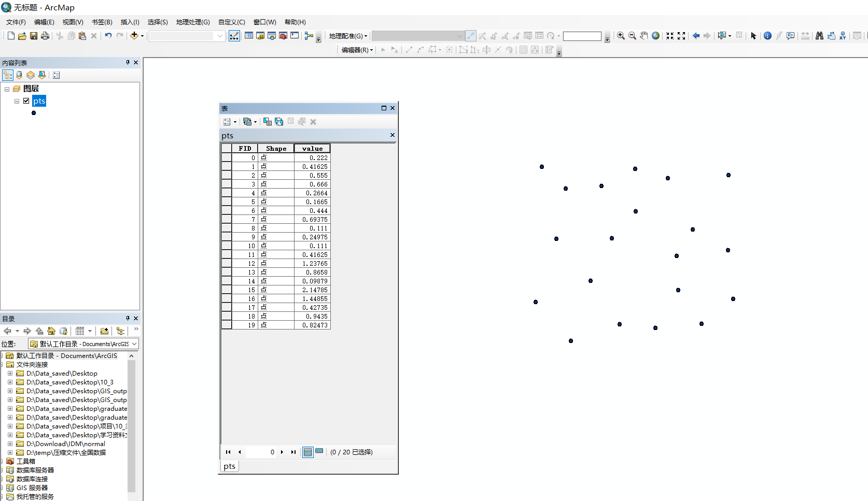868x501 pixels.
Task: Click the record number input field
Action: click(x=261, y=452)
